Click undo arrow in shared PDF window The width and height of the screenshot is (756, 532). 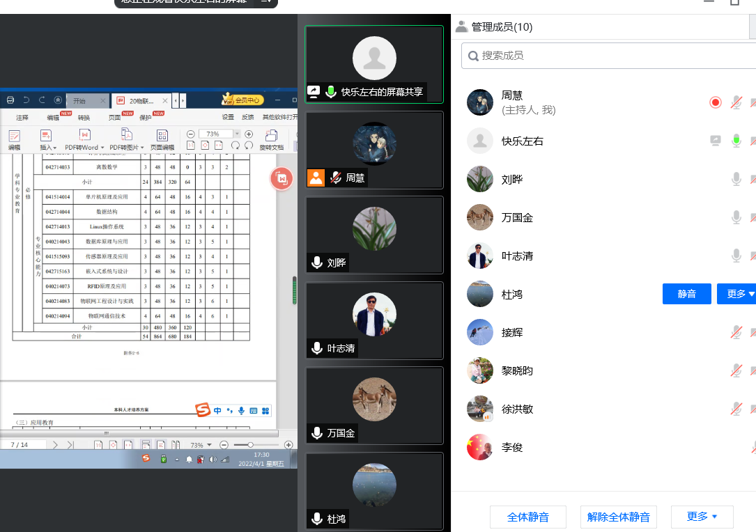point(26,100)
